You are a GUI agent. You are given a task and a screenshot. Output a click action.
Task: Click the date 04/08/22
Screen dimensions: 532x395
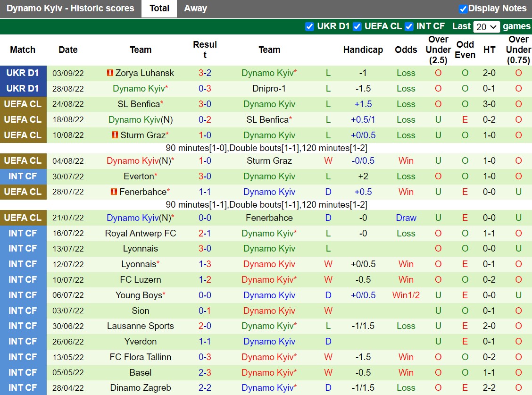pyautogui.click(x=68, y=161)
